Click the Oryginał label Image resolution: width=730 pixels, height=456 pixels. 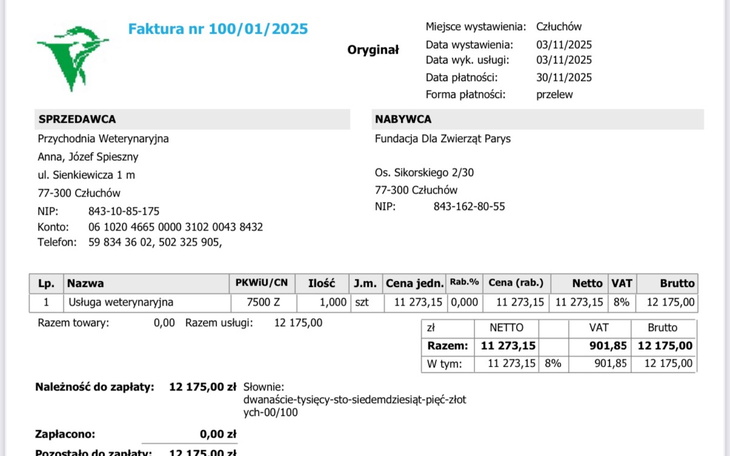point(373,49)
